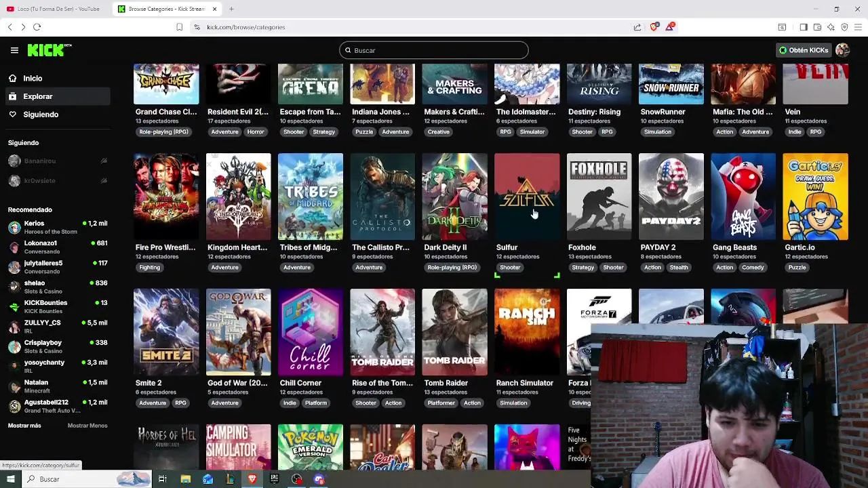
Task: Click the share page icon
Action: [637, 27]
